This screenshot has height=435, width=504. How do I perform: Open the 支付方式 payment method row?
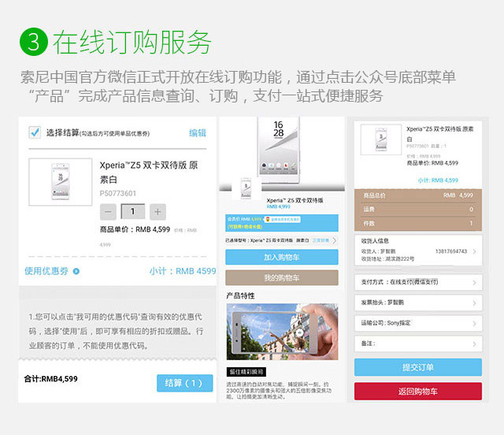click(x=417, y=281)
